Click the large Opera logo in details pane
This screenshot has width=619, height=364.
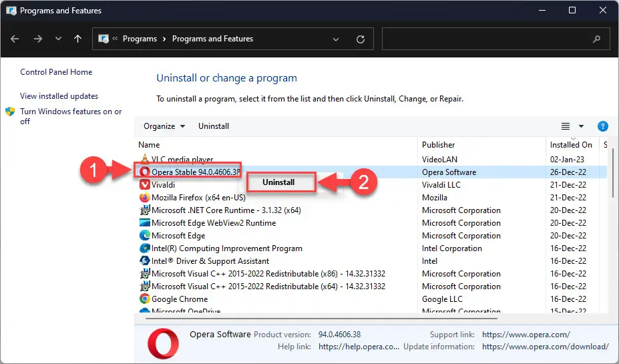(x=164, y=343)
